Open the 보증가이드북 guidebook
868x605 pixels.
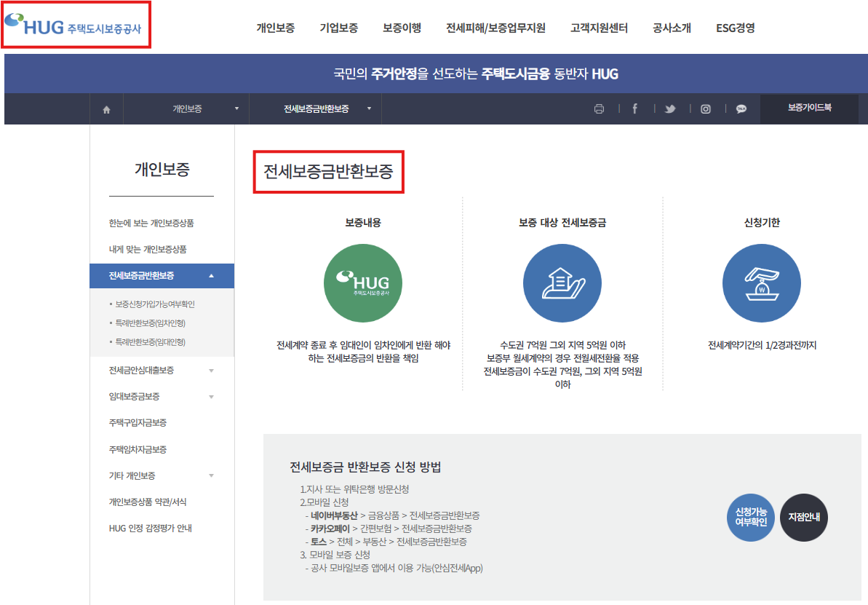coord(809,108)
